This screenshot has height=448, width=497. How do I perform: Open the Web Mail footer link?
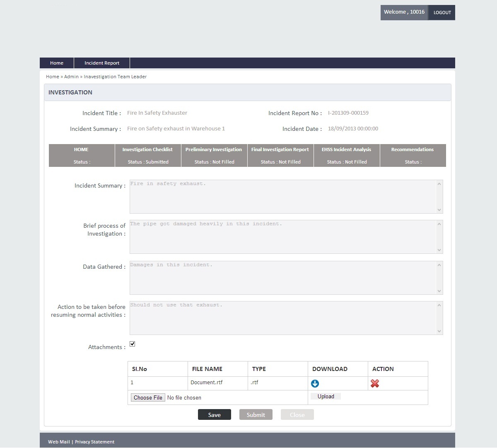pos(59,442)
